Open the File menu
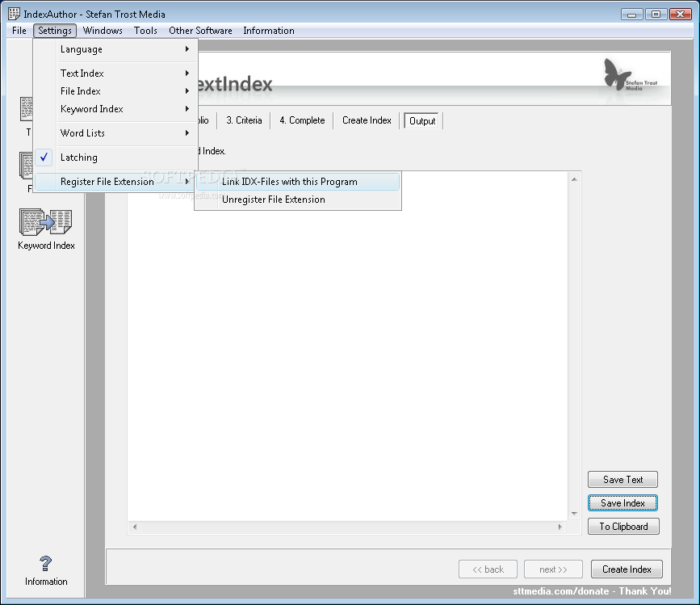The height and width of the screenshot is (605, 700). 19,31
